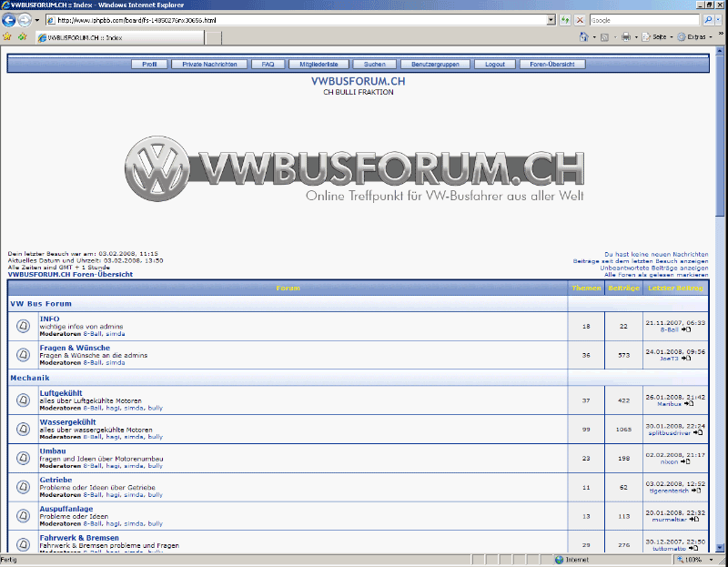The image size is (728, 567).
Task: Click the browser address bar URL field
Action: (297, 20)
